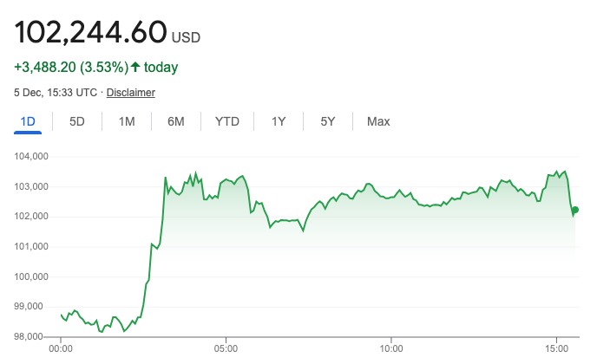Open the 6M time range
Viewport: 597px width, 364px height.
tap(176, 121)
